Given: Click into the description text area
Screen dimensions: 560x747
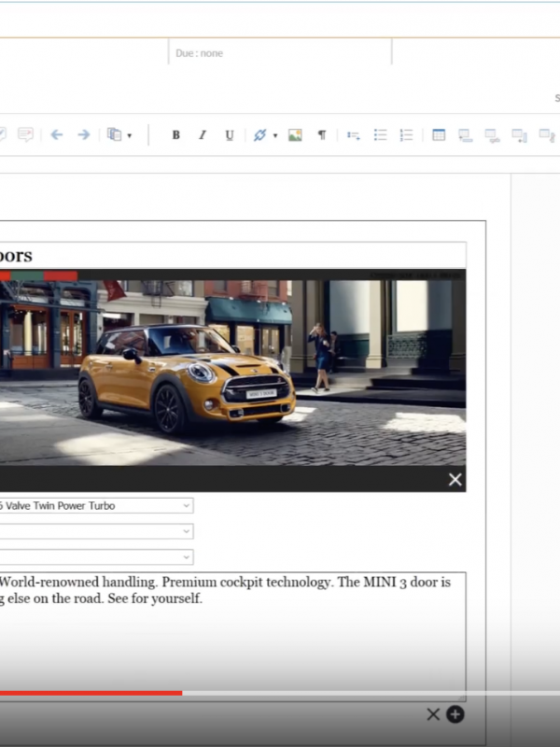Looking at the screenshot, I should point(232,636).
